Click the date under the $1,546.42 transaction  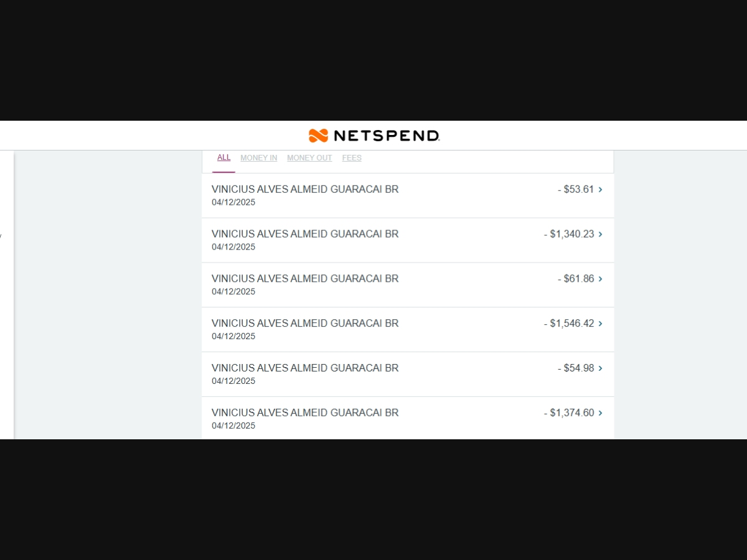233,337
